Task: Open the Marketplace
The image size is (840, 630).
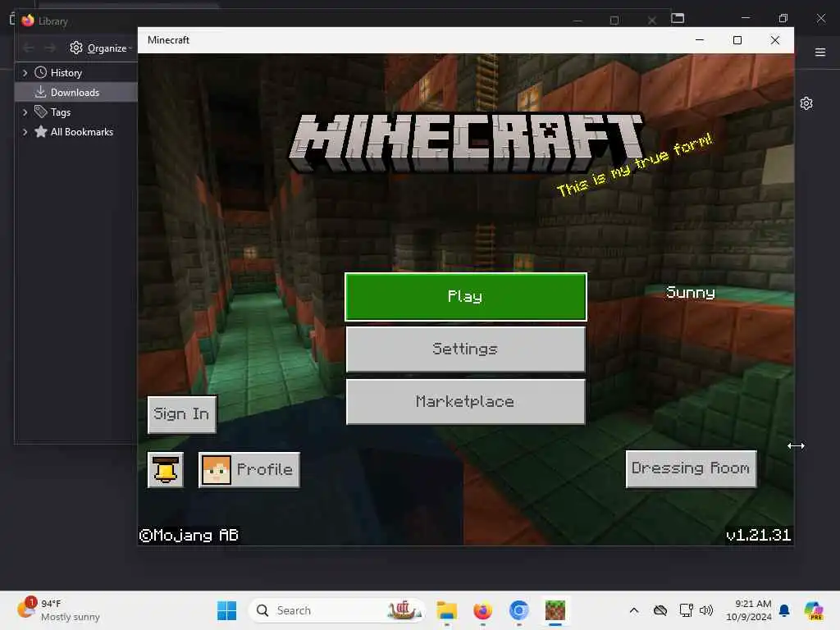Action: coord(466,402)
